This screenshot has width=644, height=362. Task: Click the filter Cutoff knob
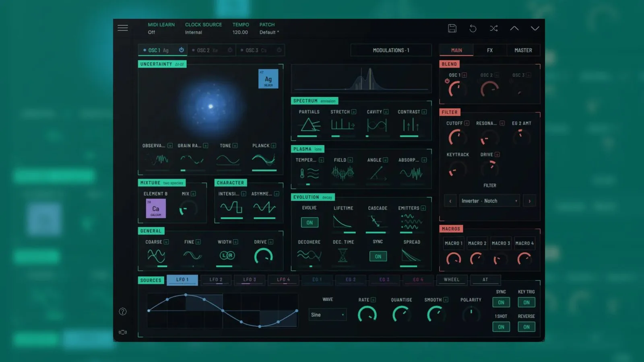coord(457,138)
